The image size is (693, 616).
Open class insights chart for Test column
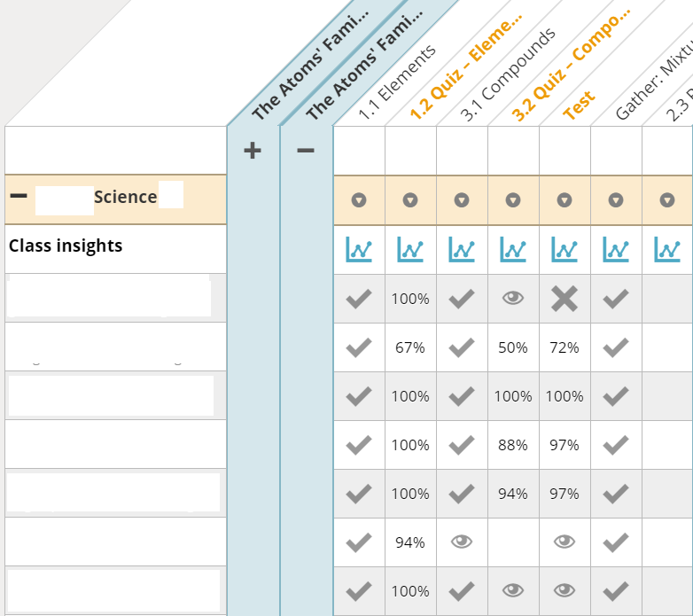(x=565, y=250)
